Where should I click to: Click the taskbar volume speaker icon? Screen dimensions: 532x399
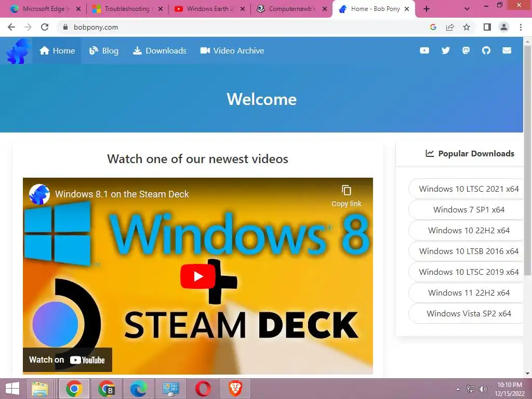pyautogui.click(x=483, y=389)
